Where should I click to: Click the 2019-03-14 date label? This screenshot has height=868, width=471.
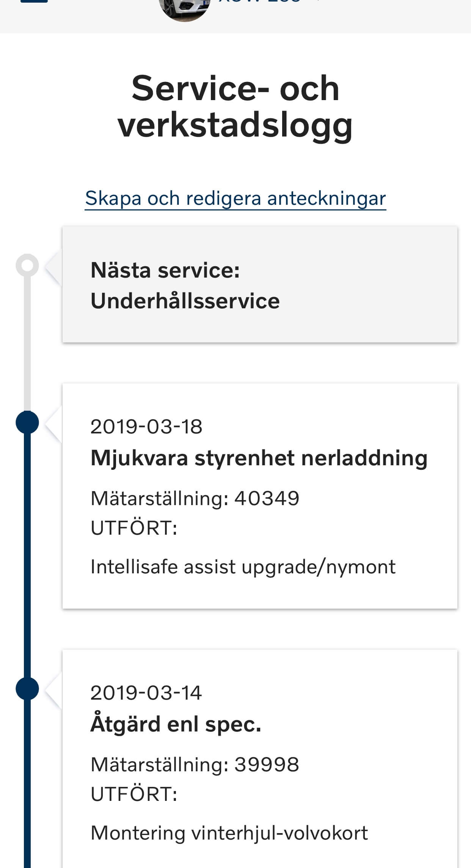tap(146, 693)
